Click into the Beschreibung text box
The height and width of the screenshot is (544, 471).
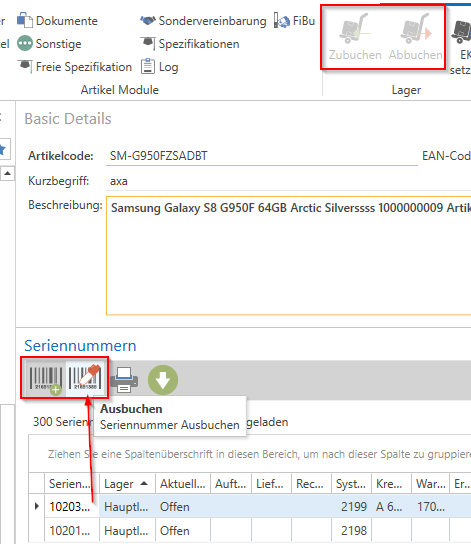pyautogui.click(x=289, y=255)
